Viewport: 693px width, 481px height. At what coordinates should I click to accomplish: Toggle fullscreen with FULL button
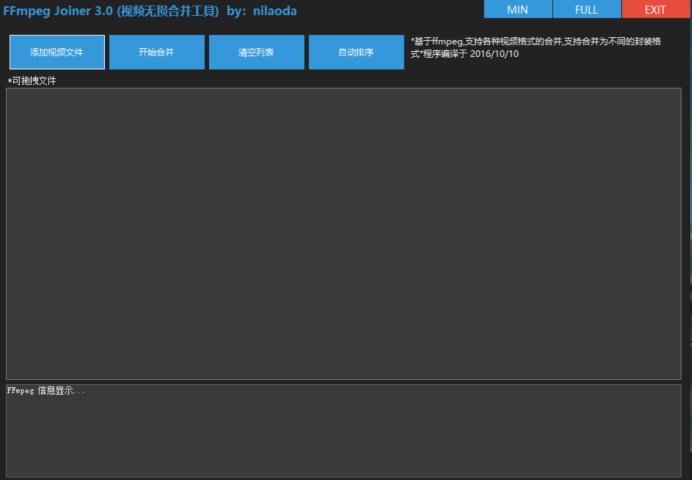pos(586,9)
